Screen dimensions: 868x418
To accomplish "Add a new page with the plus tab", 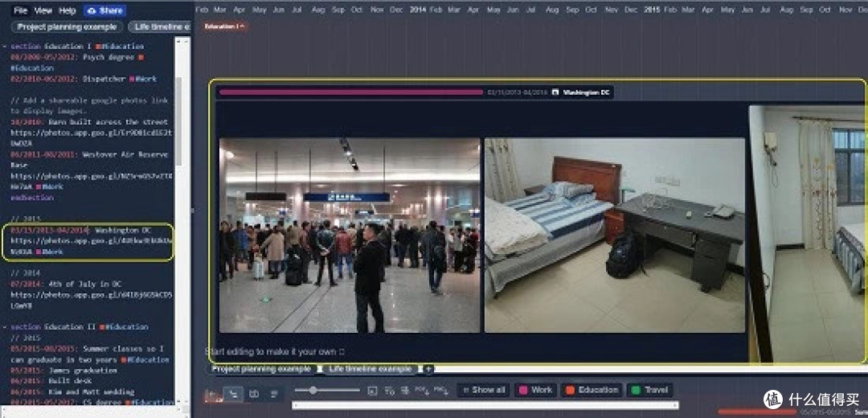I will pyautogui.click(x=428, y=369).
